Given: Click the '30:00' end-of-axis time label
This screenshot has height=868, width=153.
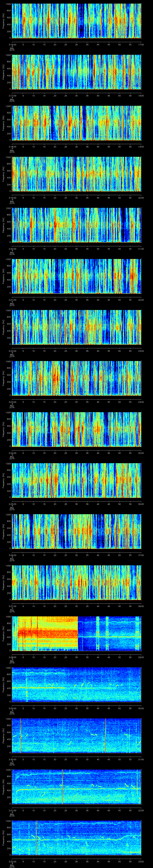Looking at the screenshot, I should [x=141, y=708].
